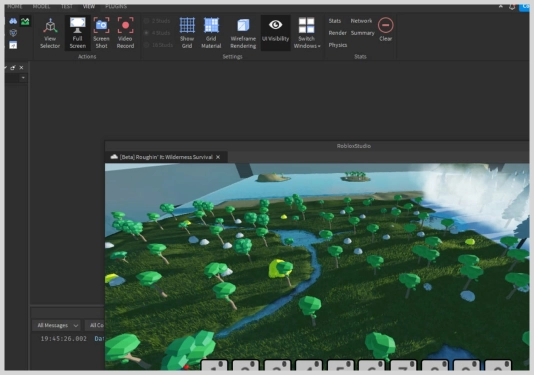Switch to the VIEW ribbon tab
The width and height of the screenshot is (534, 375).
click(89, 6)
